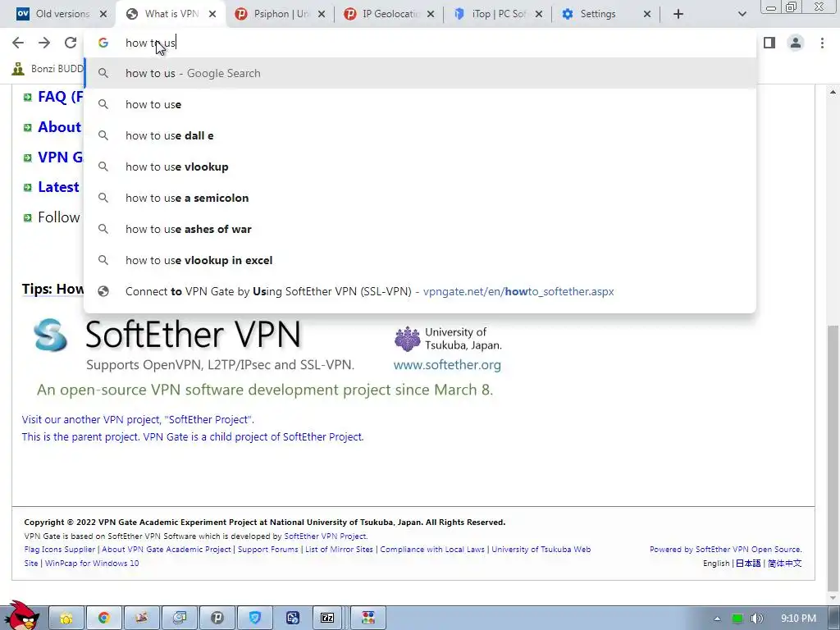Open the SoftEther VPN Project footer link

tap(325, 536)
